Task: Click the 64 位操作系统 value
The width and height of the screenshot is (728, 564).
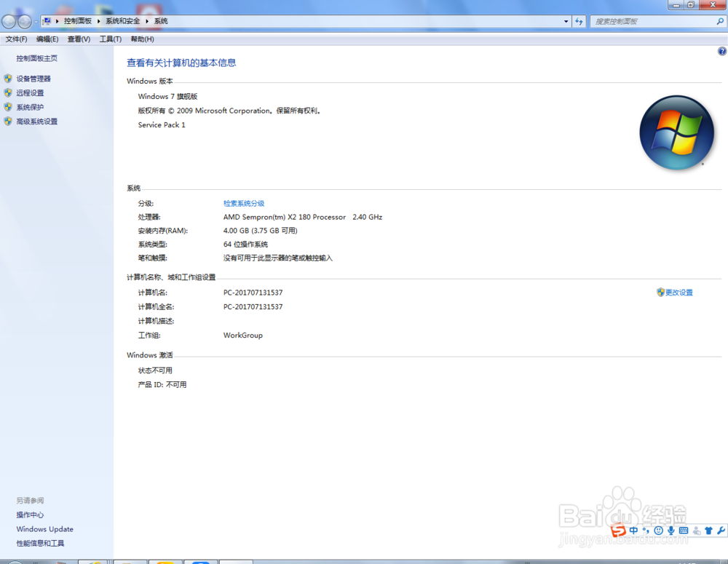Action: pos(245,245)
